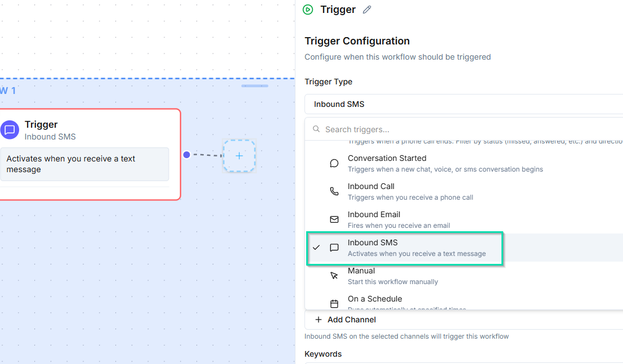Click the Add Channel button
This screenshot has height=364, width=623.
point(346,320)
